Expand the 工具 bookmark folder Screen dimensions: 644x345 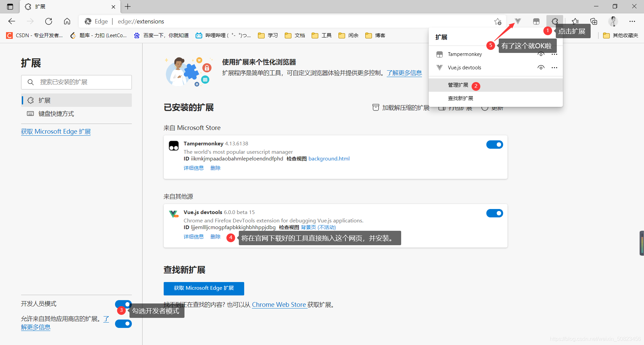click(x=321, y=36)
